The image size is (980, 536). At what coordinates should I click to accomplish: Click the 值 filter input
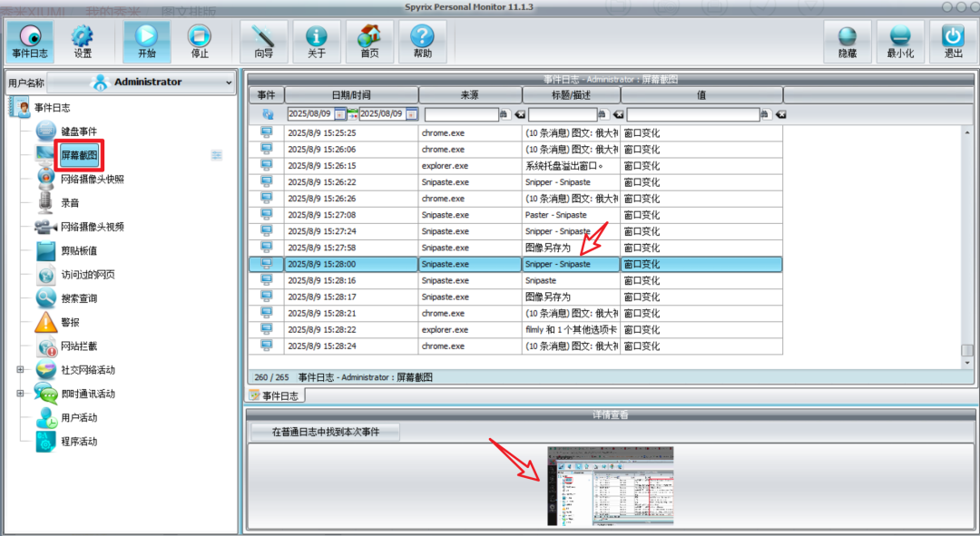pos(693,114)
